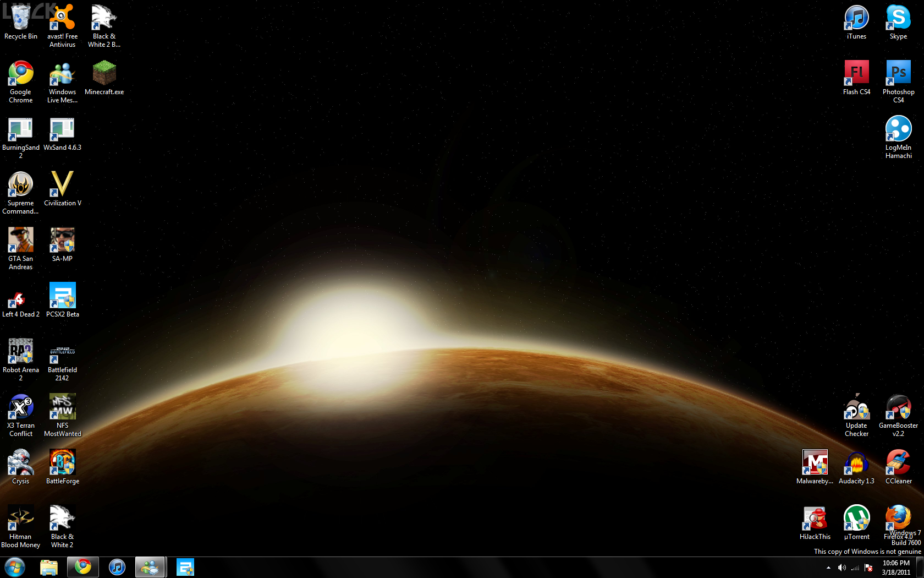
Task: Open PCSX2 from the taskbar
Action: pyautogui.click(x=185, y=567)
